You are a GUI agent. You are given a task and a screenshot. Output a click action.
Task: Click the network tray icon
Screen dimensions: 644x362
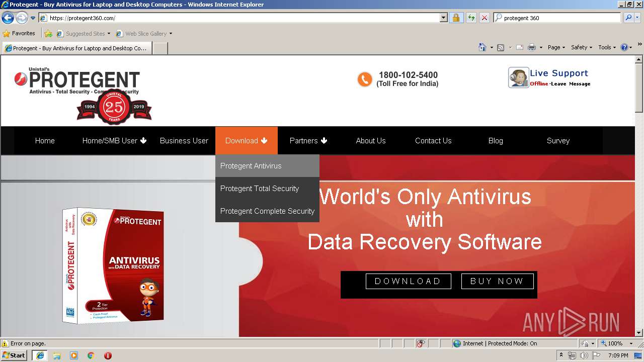pyautogui.click(x=572, y=355)
